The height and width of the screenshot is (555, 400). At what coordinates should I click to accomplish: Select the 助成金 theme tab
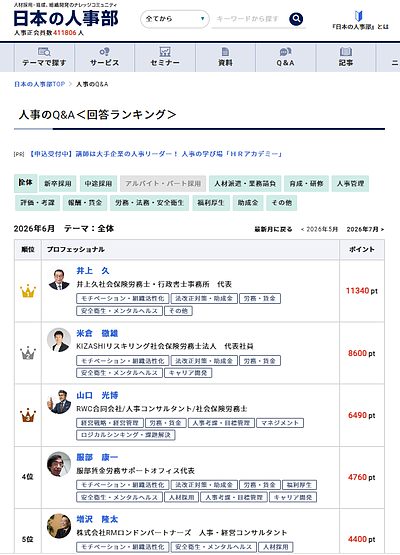pos(248,202)
